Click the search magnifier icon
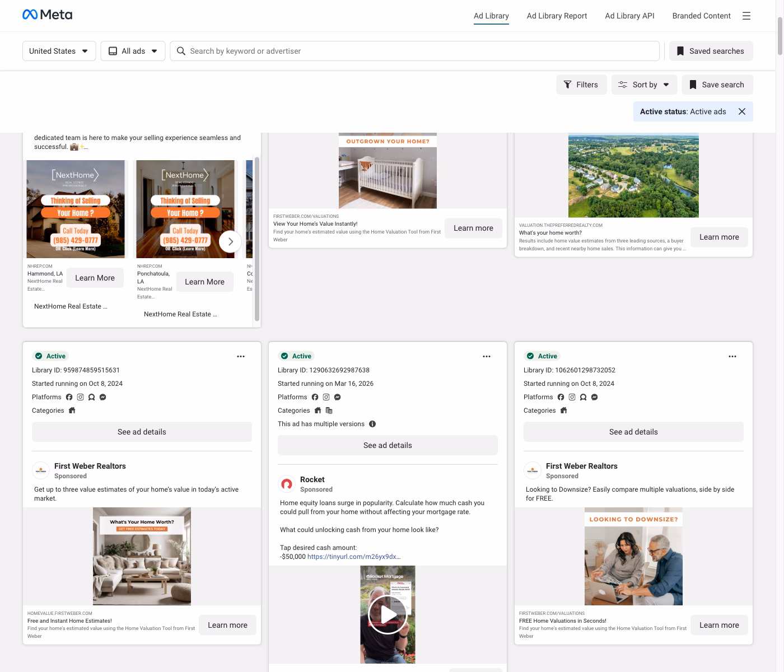The width and height of the screenshot is (784, 672). pyautogui.click(x=180, y=51)
